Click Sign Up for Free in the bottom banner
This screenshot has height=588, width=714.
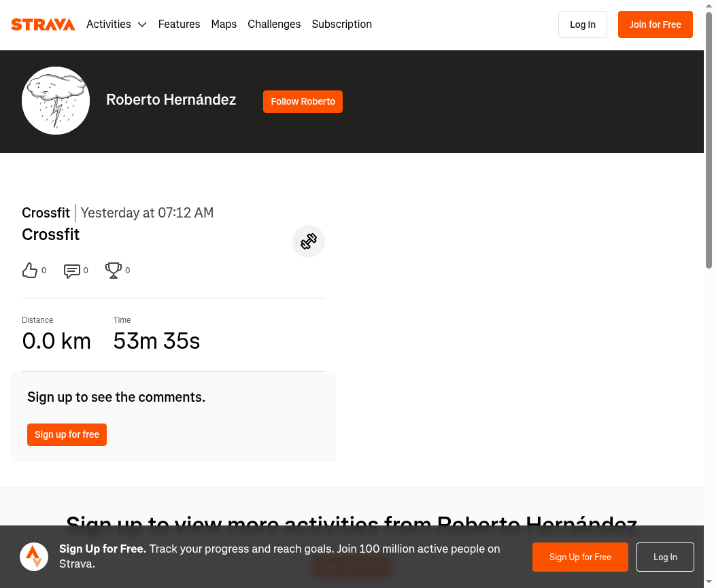(x=580, y=557)
